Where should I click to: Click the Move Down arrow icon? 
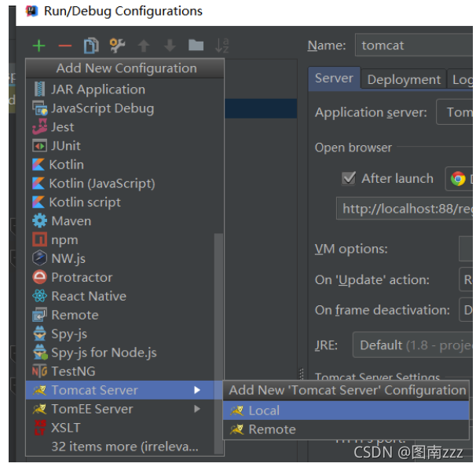pos(170,46)
